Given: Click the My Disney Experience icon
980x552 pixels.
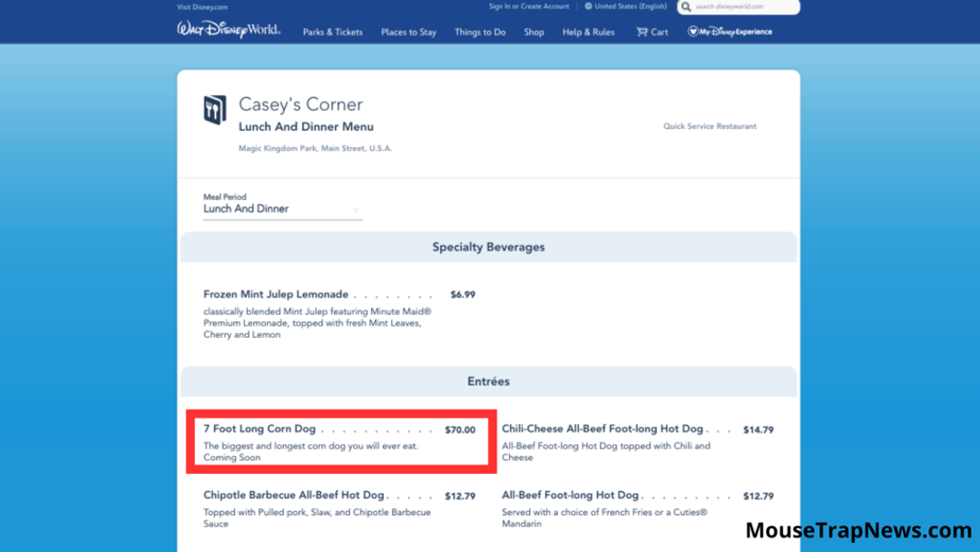Looking at the screenshot, I should click(692, 31).
